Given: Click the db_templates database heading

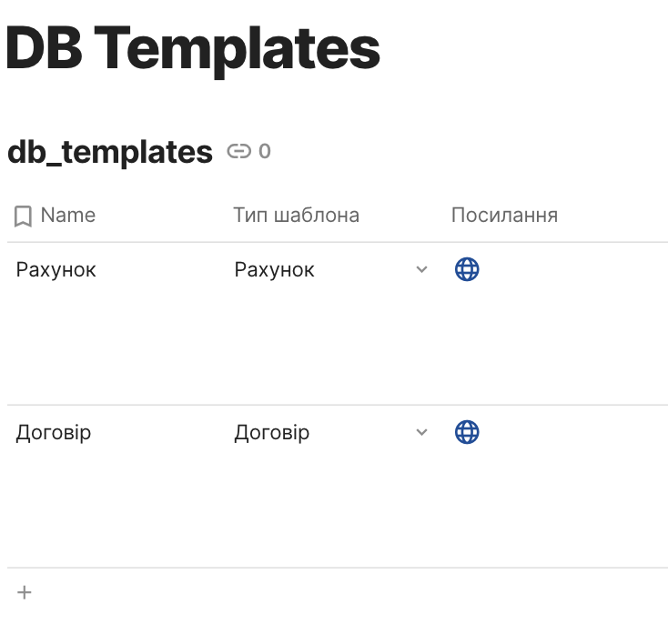Looking at the screenshot, I should 109,152.
